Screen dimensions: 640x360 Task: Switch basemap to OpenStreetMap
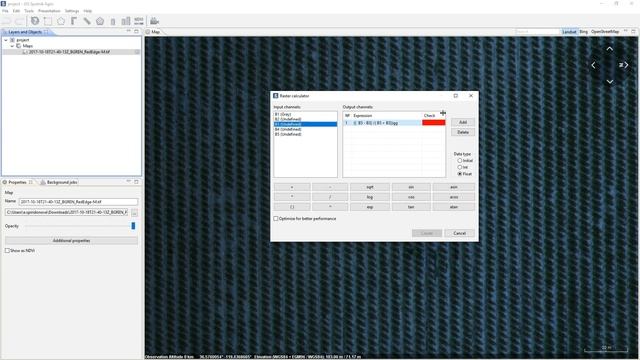tap(605, 31)
